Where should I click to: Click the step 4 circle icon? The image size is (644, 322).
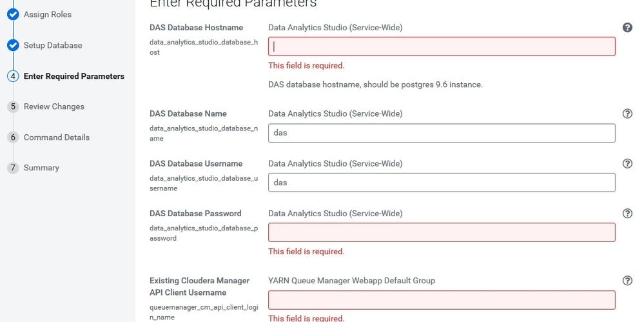[x=13, y=76]
